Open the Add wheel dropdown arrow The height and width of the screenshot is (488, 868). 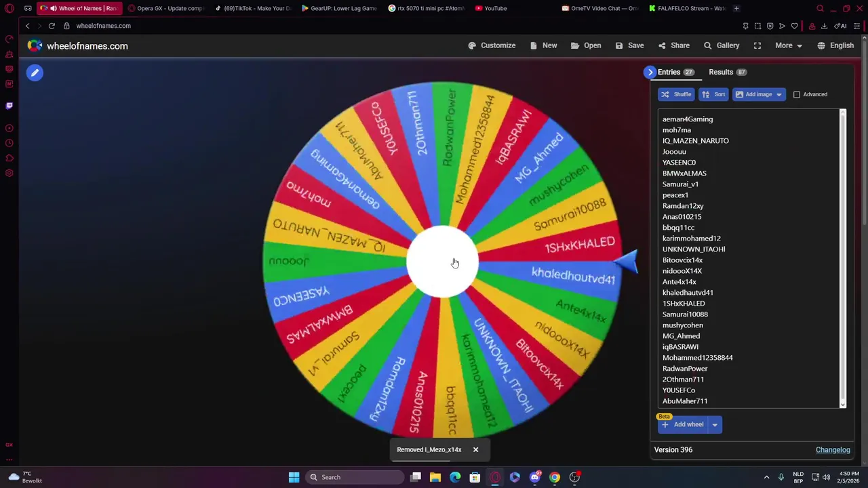[714, 425]
